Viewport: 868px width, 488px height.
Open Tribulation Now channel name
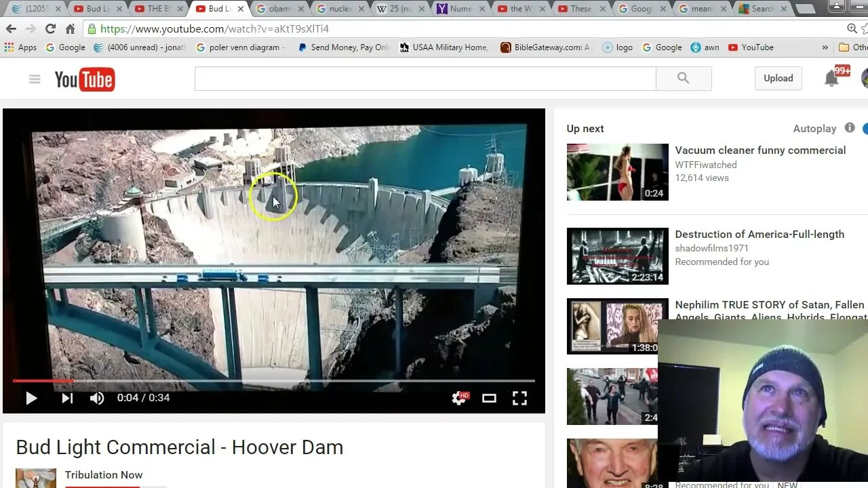pos(104,475)
